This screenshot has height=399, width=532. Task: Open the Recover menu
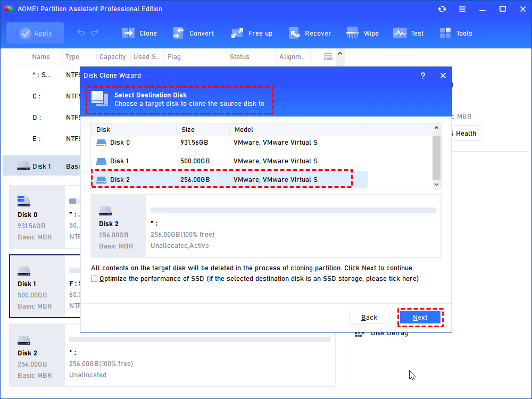(310, 33)
